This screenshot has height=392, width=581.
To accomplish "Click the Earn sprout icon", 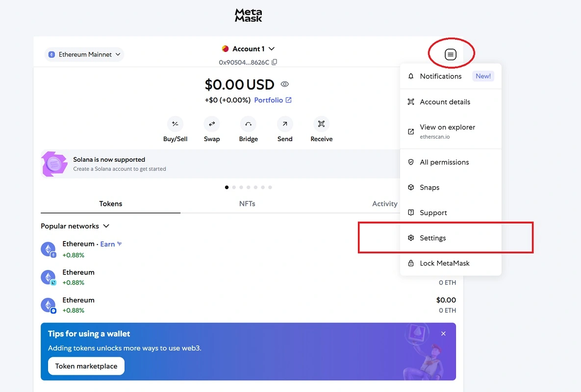I will click(x=119, y=244).
